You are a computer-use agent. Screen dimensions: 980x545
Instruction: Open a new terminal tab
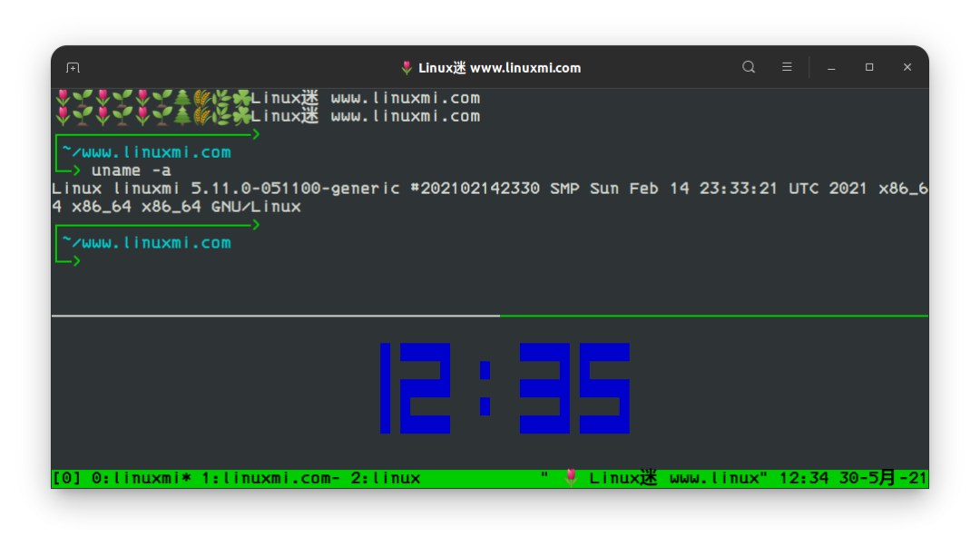73,67
